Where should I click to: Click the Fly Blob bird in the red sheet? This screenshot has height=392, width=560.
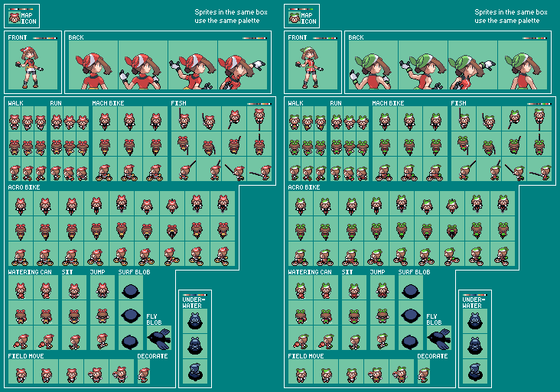[x=159, y=339]
